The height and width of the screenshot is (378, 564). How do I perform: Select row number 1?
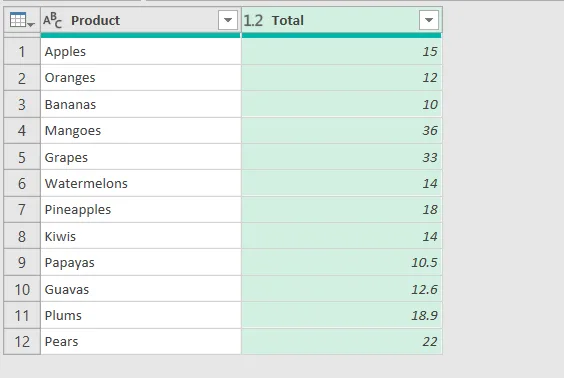[x=22, y=51]
